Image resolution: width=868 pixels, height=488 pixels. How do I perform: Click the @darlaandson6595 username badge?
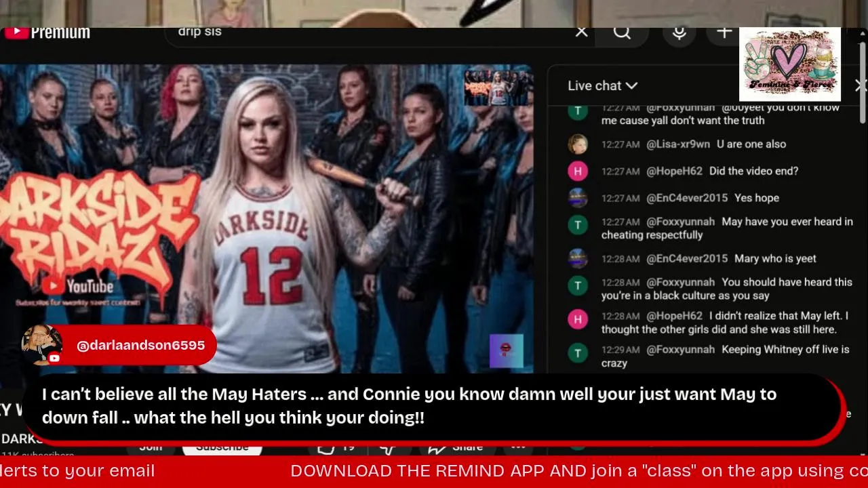[140, 346]
